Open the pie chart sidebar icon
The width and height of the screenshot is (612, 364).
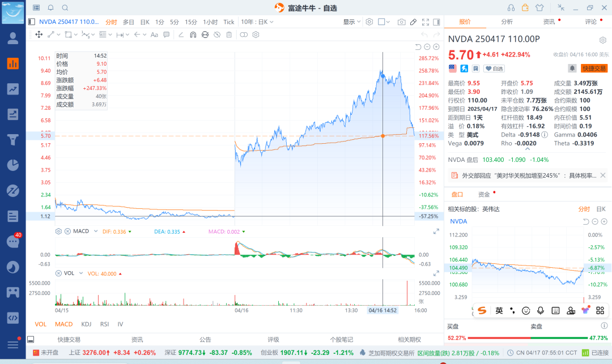tap(13, 165)
